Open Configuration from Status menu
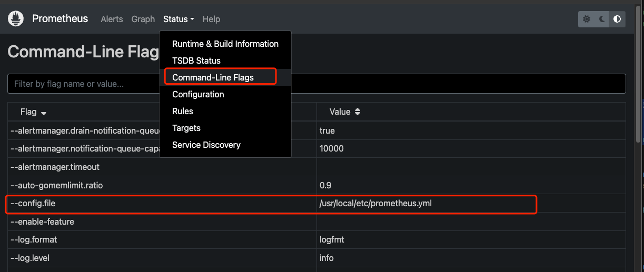The height and width of the screenshot is (272, 644). click(198, 94)
